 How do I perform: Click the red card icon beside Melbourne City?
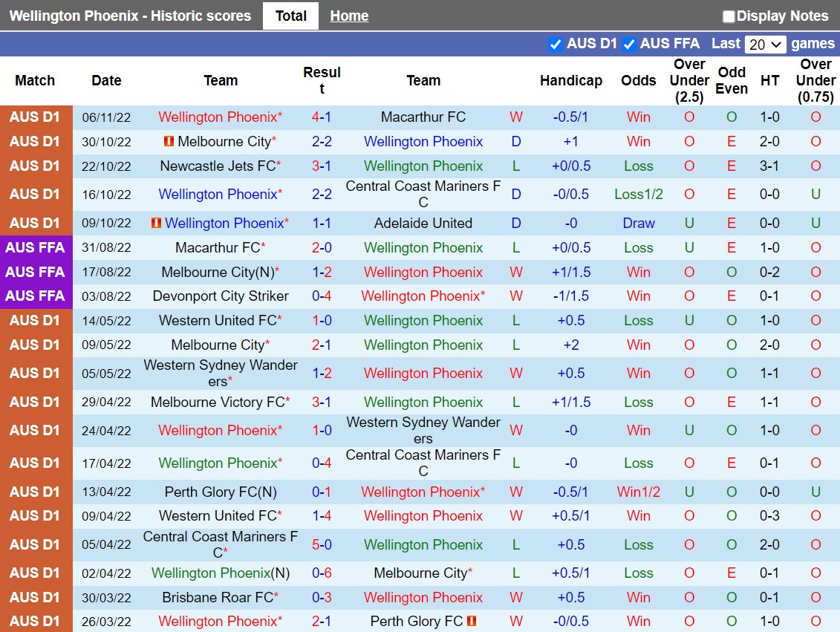(169, 142)
